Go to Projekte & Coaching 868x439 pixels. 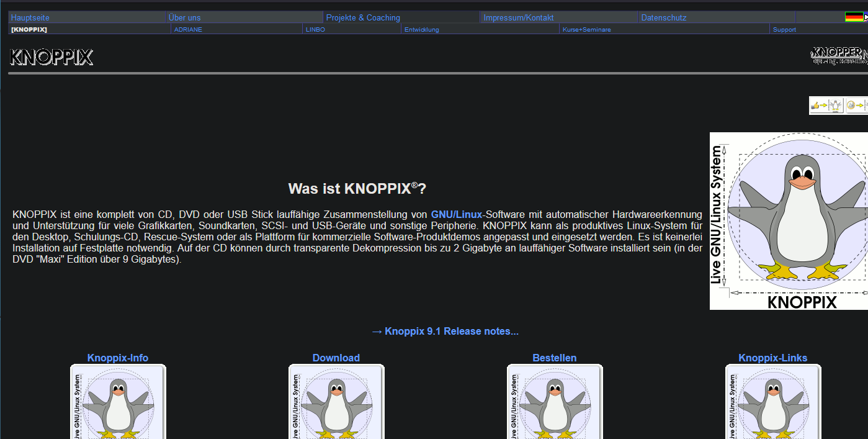[x=363, y=17]
